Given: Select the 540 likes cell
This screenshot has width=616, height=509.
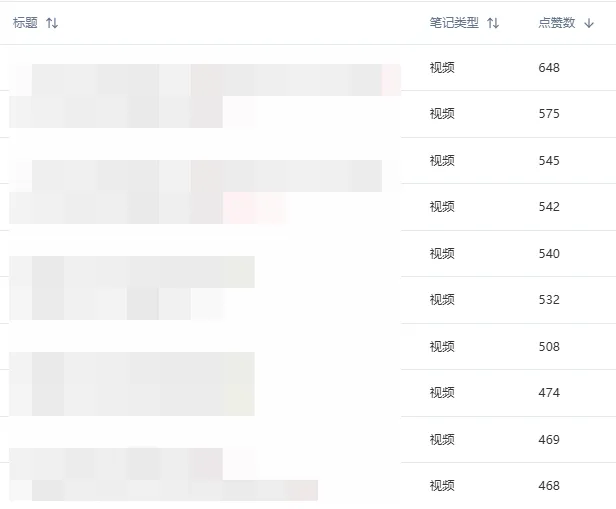Looking at the screenshot, I should click(x=548, y=254).
